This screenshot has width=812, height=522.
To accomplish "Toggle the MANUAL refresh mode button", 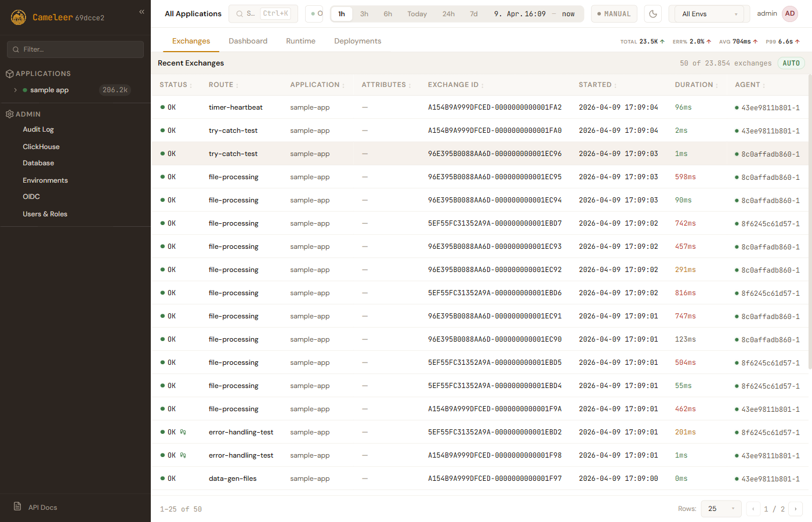I will coord(614,14).
